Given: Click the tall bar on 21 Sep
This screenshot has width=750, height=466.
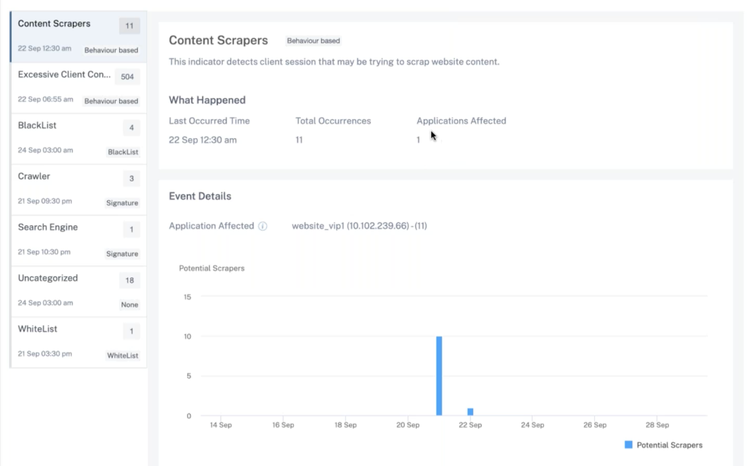Looking at the screenshot, I should pyautogui.click(x=439, y=376).
